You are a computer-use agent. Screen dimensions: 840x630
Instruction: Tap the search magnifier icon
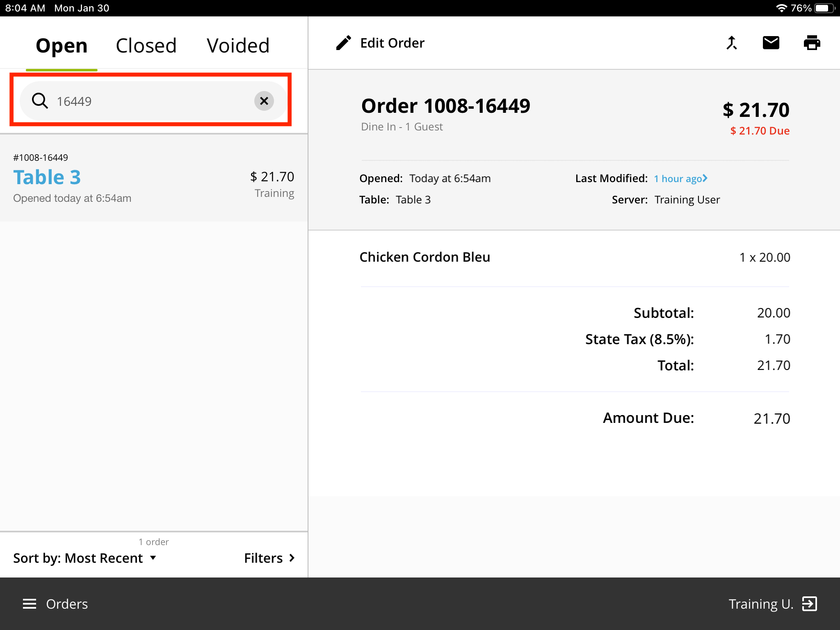pyautogui.click(x=40, y=100)
